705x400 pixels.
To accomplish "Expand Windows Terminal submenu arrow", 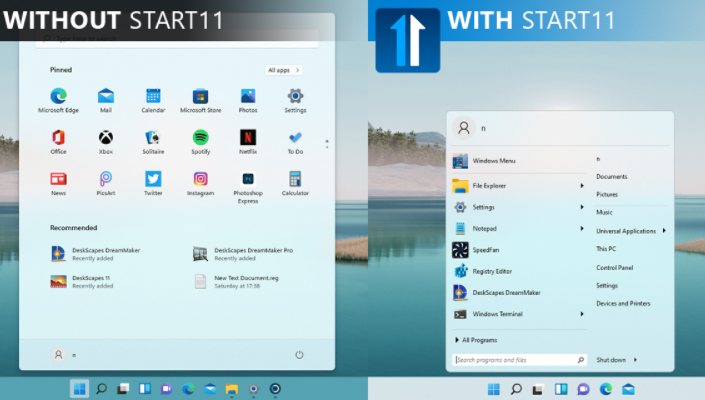I will pyautogui.click(x=582, y=314).
